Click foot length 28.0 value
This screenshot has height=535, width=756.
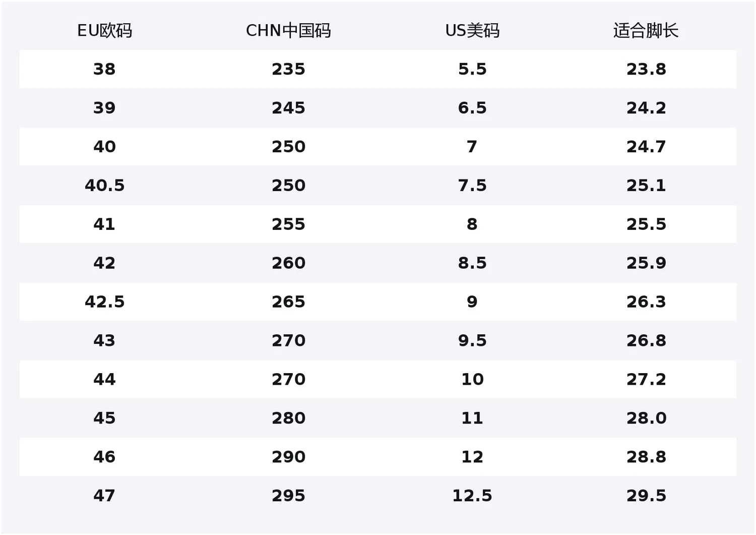pyautogui.click(x=646, y=418)
